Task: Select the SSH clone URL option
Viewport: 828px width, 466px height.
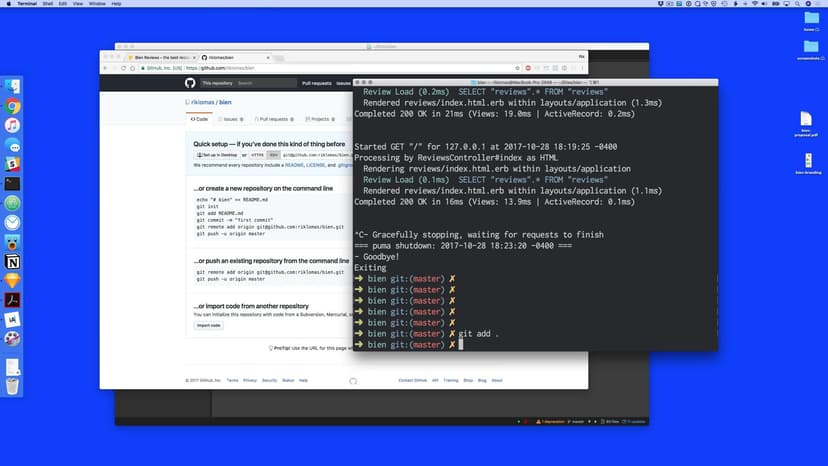Action: 273,155
